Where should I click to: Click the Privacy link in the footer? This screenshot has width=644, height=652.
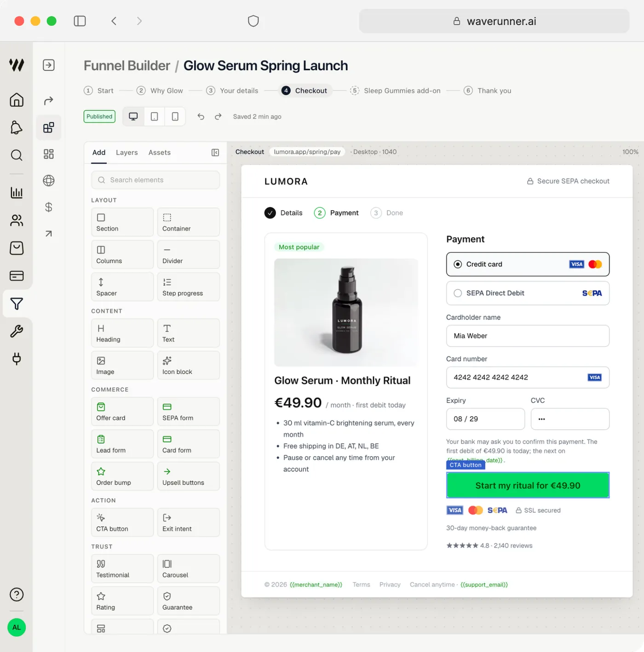pyautogui.click(x=390, y=585)
